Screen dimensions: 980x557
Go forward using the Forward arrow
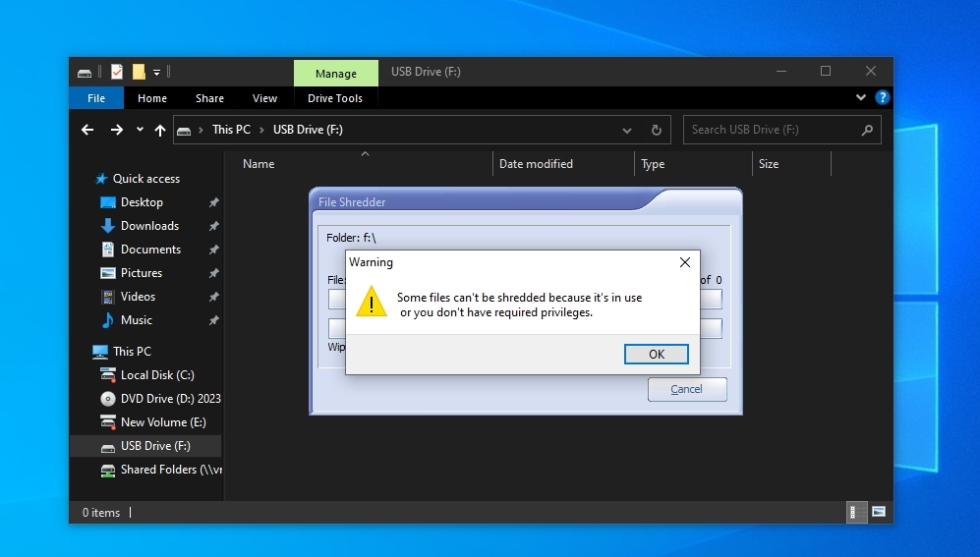[x=116, y=130]
